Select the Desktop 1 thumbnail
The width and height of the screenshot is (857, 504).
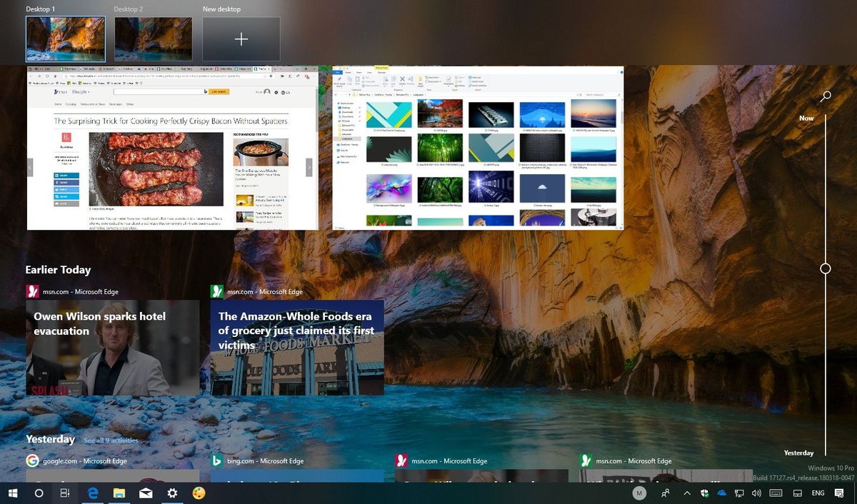[65, 39]
